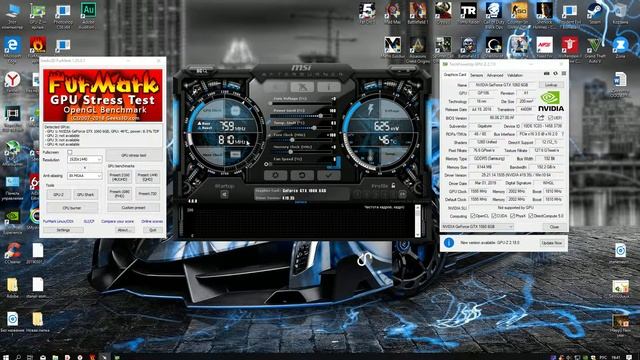Click the Run Preset:720 button in FurMark
The image size is (640, 360).
tap(147, 193)
